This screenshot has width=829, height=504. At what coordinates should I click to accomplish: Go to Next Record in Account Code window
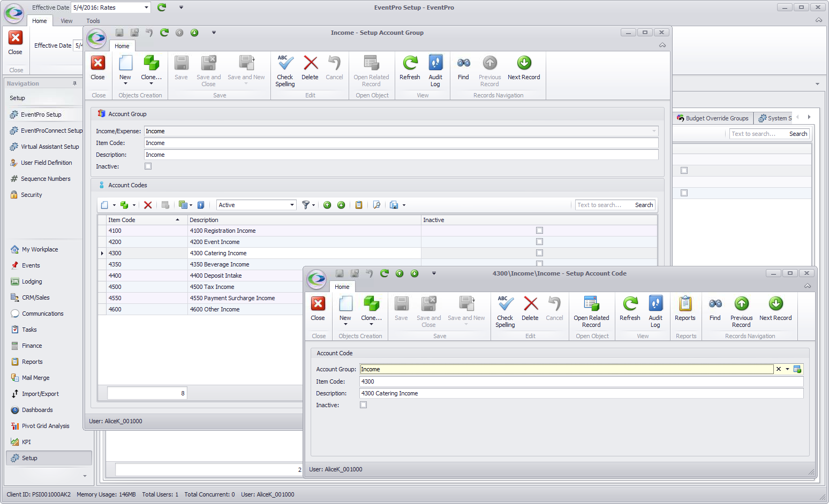click(775, 309)
